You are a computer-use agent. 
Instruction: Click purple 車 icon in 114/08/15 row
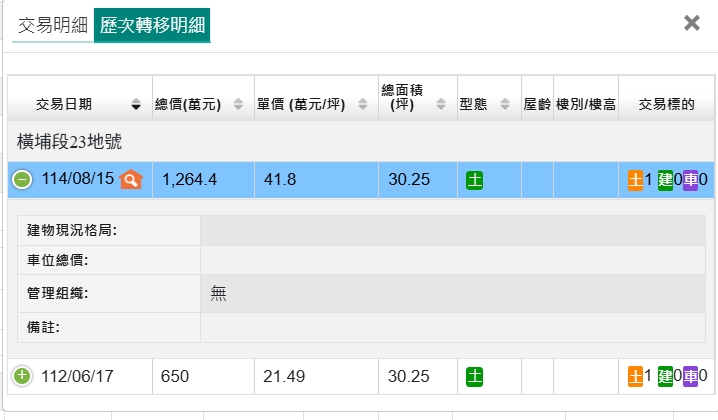point(690,180)
